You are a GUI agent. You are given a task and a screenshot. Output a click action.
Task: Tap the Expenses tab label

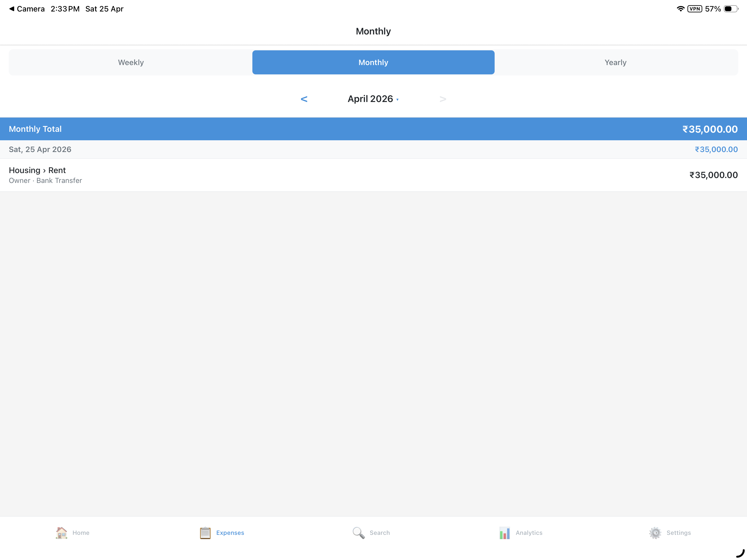point(230,533)
